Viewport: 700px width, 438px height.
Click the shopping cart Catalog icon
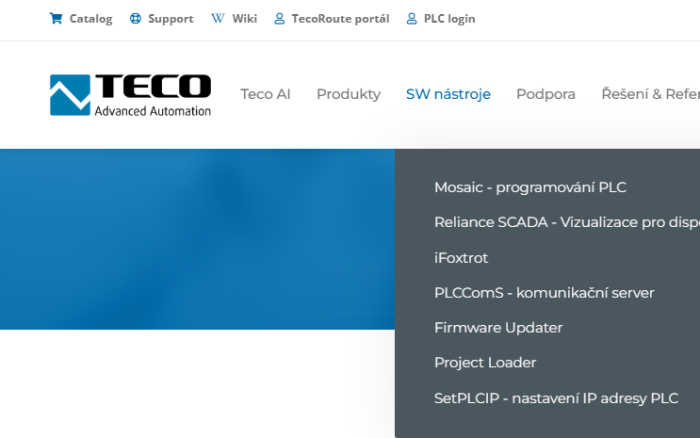(x=56, y=18)
